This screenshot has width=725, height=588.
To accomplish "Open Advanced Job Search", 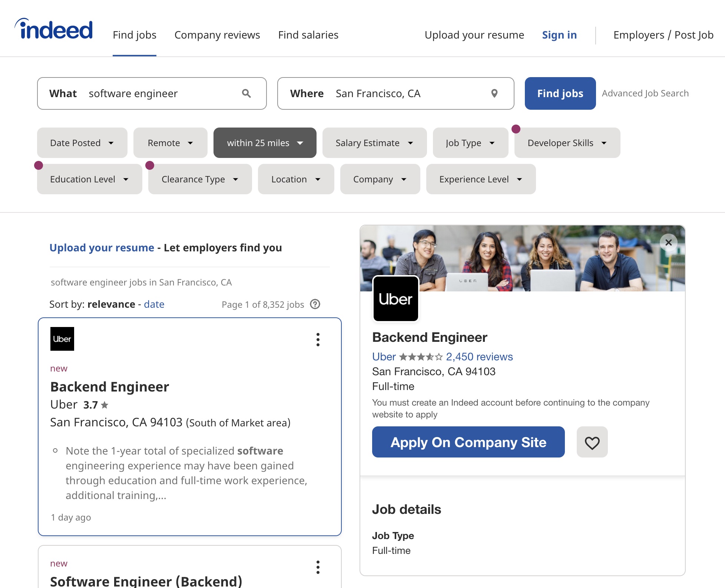I will point(645,93).
